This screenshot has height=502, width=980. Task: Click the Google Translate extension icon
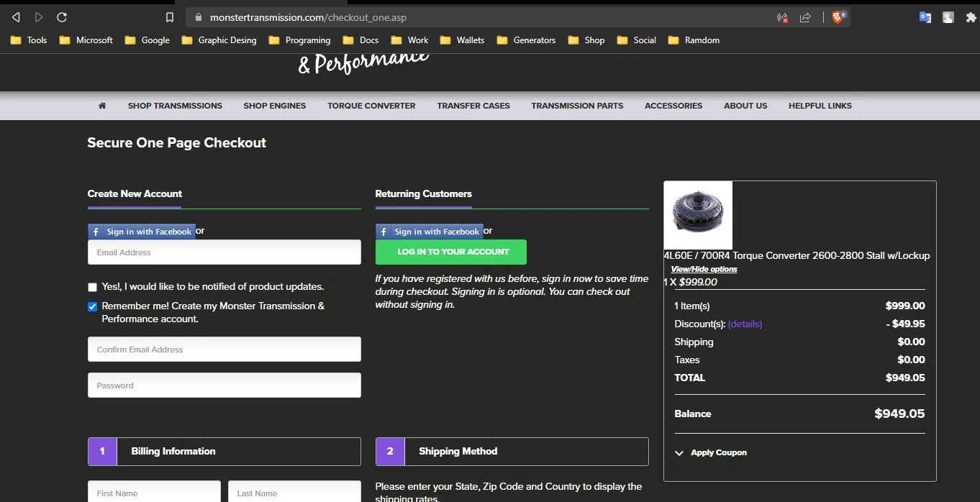coord(925,17)
